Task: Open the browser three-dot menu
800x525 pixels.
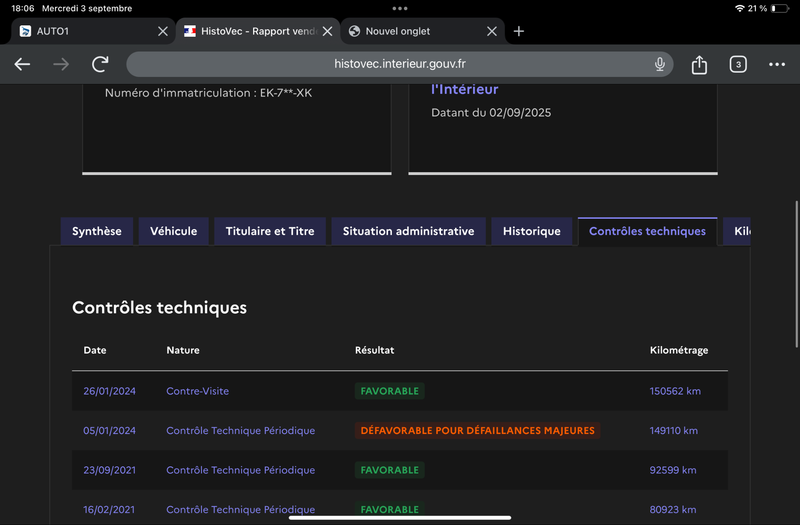Action: 777,64
